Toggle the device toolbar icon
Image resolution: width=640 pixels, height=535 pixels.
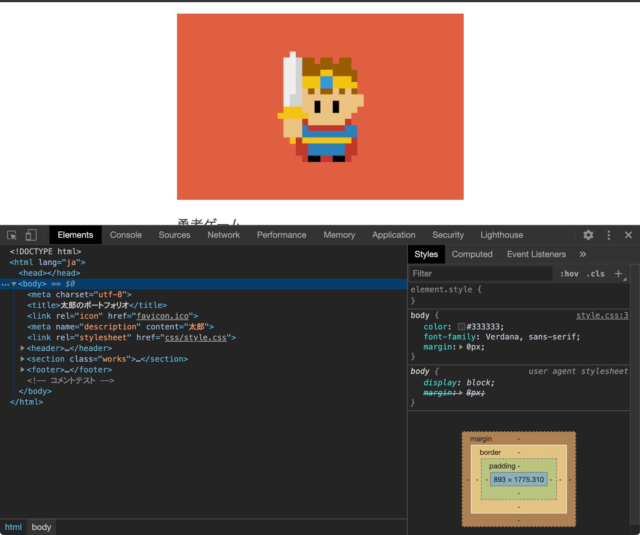(x=31, y=235)
